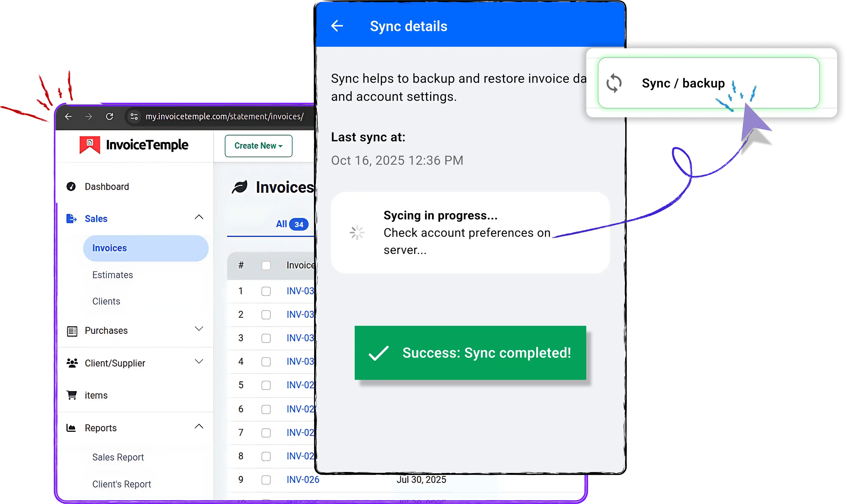Check the checkbox for row 9 INV-026

[x=266, y=480]
